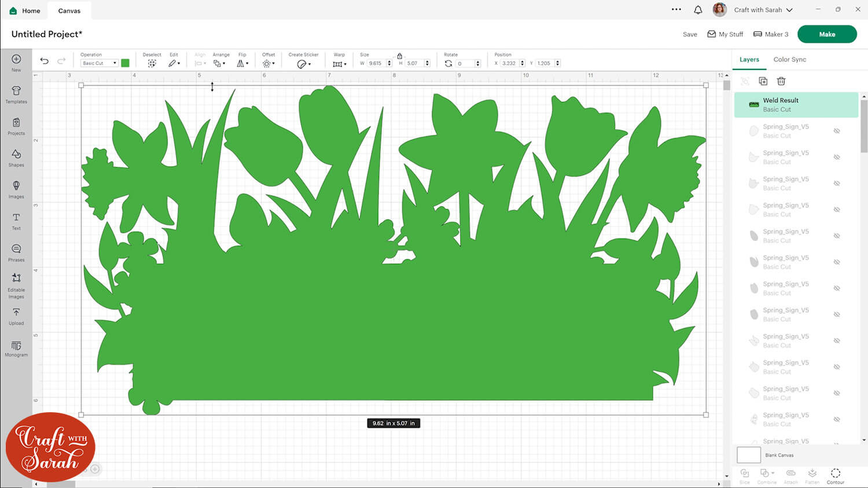Hide the first Spring_Sign_V5 layer
This screenshot has width=868, height=488.
[837, 130]
